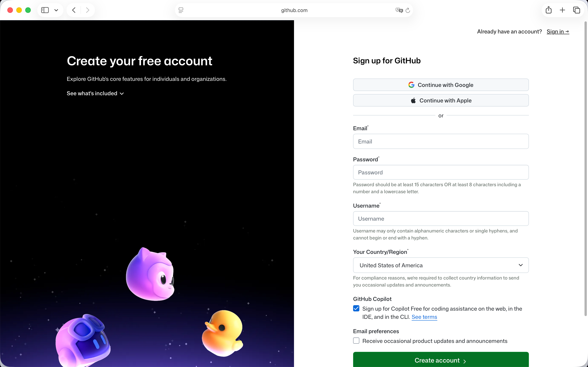
Task: Open the sidebar options dropdown arrow
Action: 56,10
